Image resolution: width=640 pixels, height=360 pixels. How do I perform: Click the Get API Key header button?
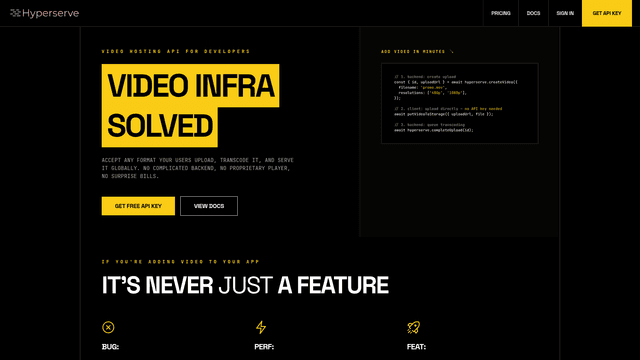coord(607,13)
